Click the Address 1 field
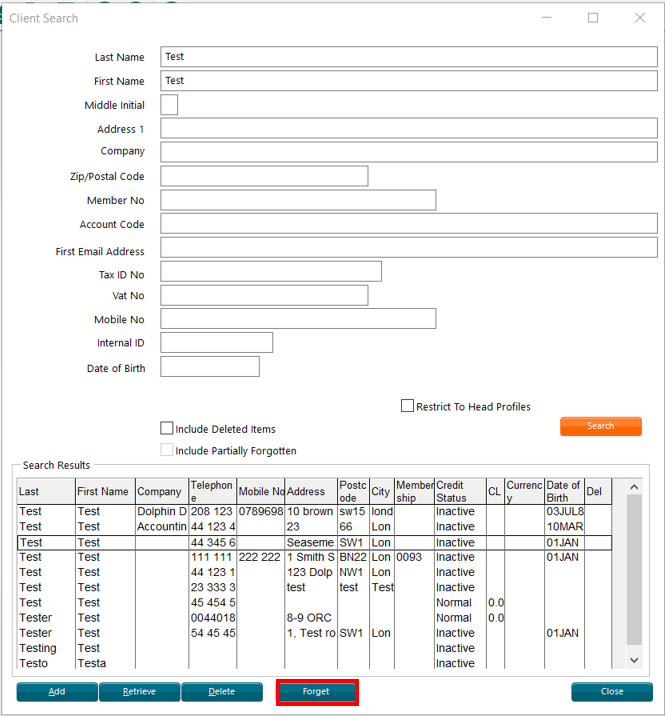Viewport: 665px width, 716px height. pyautogui.click(x=409, y=128)
